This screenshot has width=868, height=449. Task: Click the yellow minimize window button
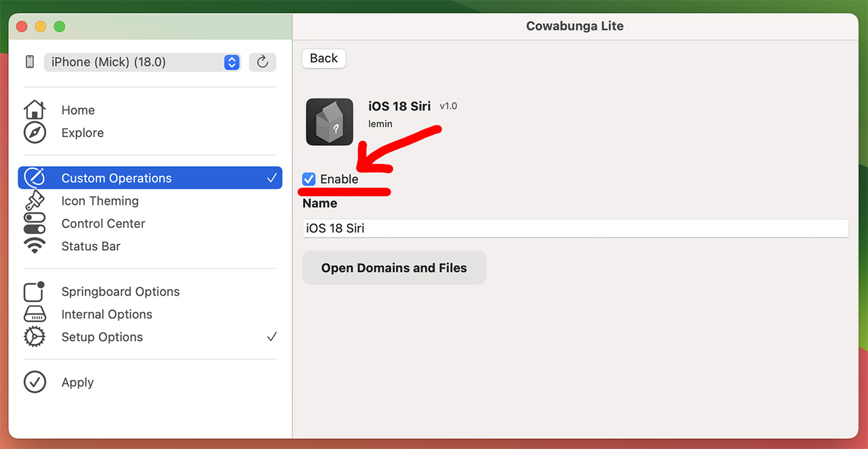point(41,26)
